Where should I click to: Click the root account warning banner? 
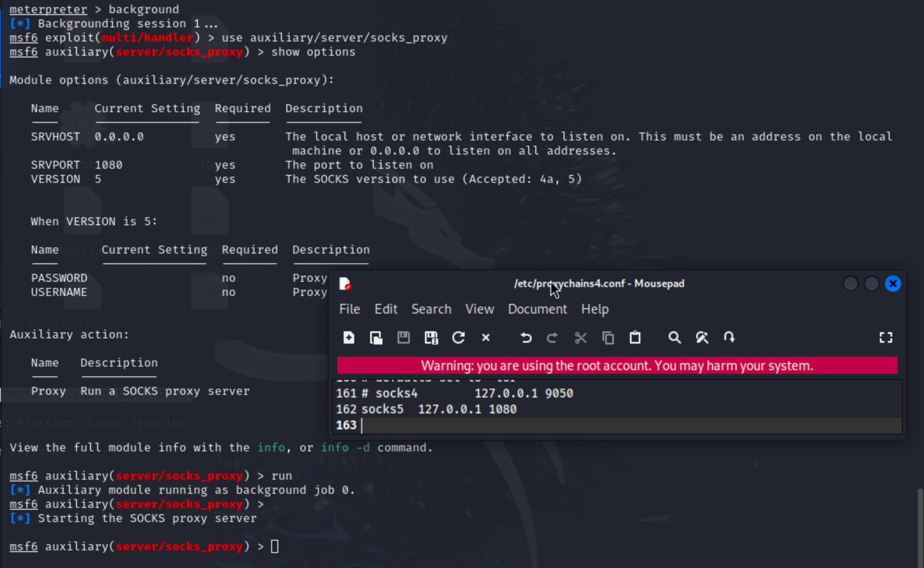coord(617,366)
